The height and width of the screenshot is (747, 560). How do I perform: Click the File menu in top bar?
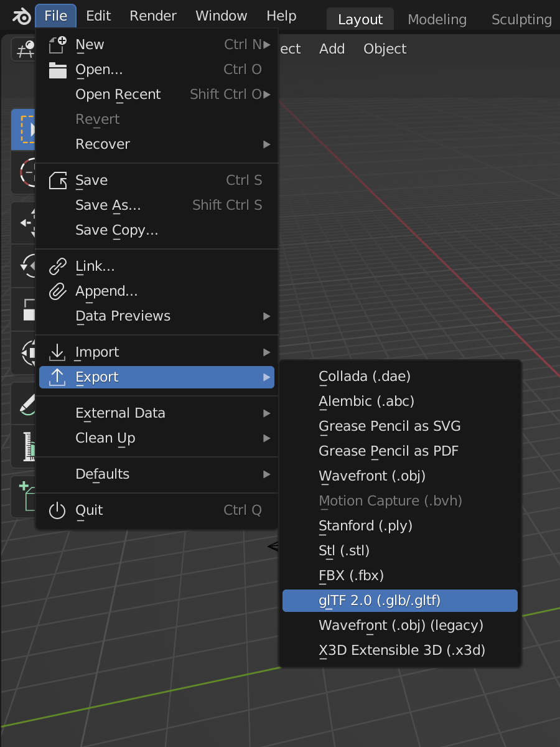point(56,16)
